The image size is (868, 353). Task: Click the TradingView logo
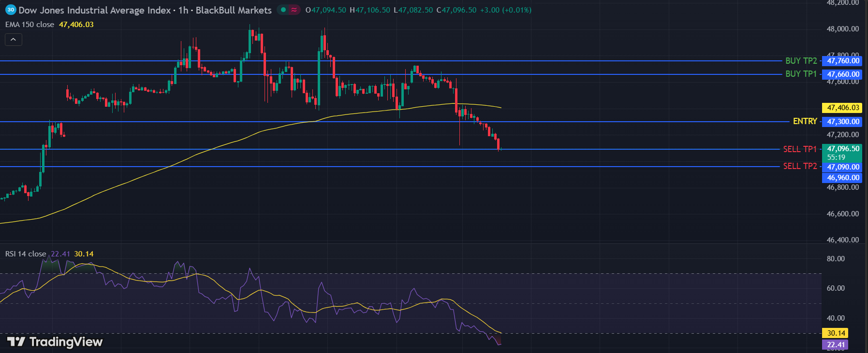coord(55,342)
